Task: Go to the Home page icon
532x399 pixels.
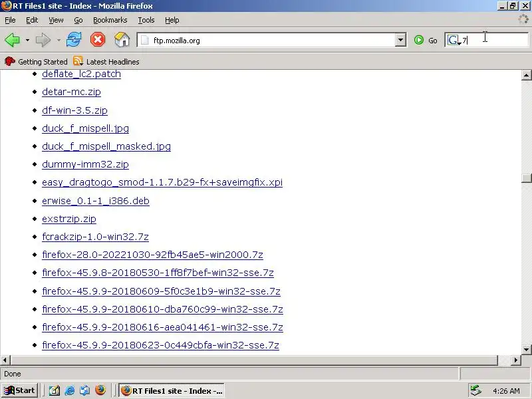Action: 122,40
